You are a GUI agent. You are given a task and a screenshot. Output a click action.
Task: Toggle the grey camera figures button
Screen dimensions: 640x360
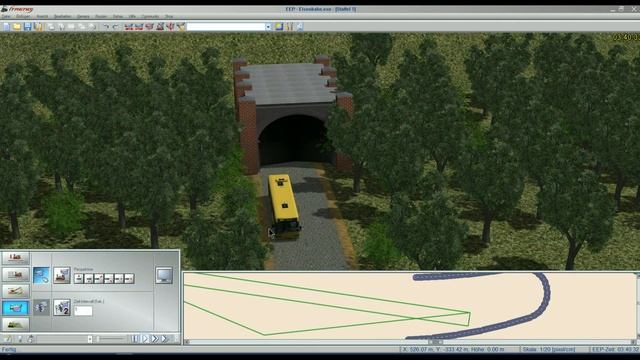tap(41, 307)
